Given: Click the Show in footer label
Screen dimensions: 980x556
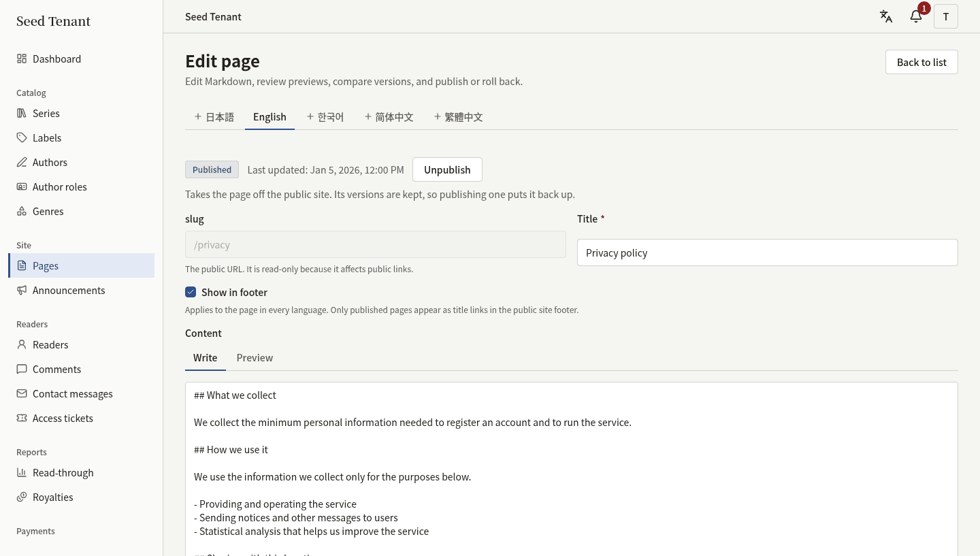Looking at the screenshot, I should point(234,292).
